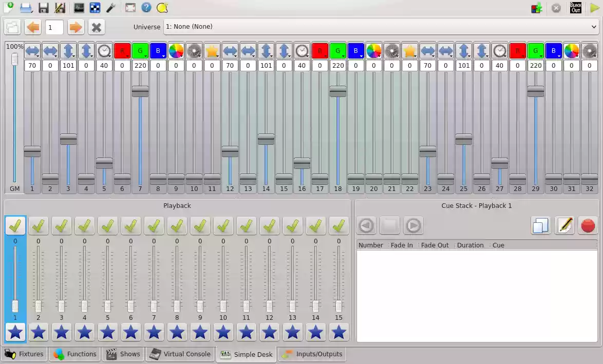603x364 pixels.
Task: Click the cue stack Previous cue button
Action: coord(366,225)
